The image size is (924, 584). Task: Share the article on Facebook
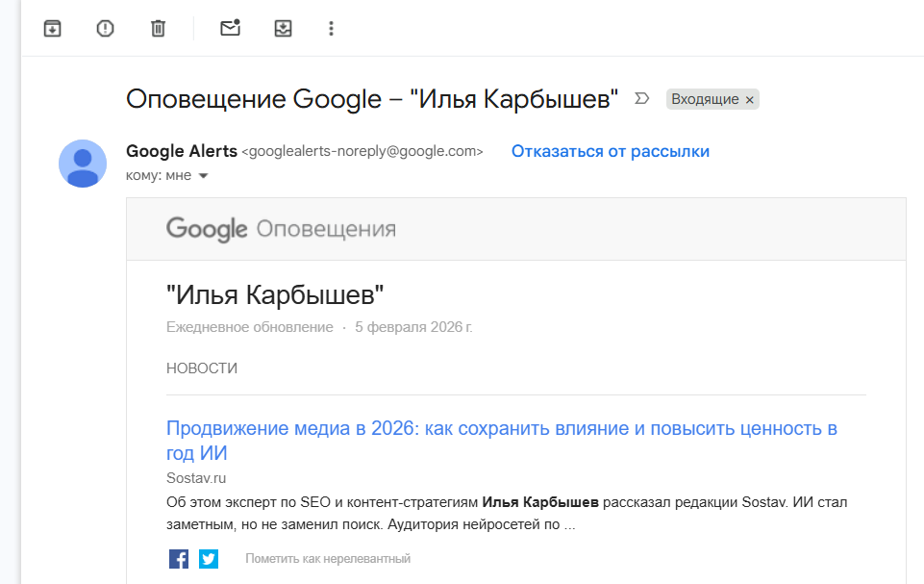click(179, 559)
